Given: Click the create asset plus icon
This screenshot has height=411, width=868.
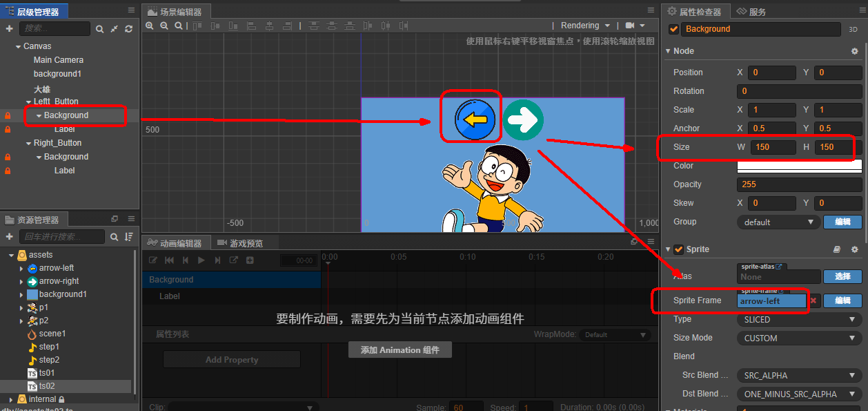Looking at the screenshot, I should click(x=9, y=237).
